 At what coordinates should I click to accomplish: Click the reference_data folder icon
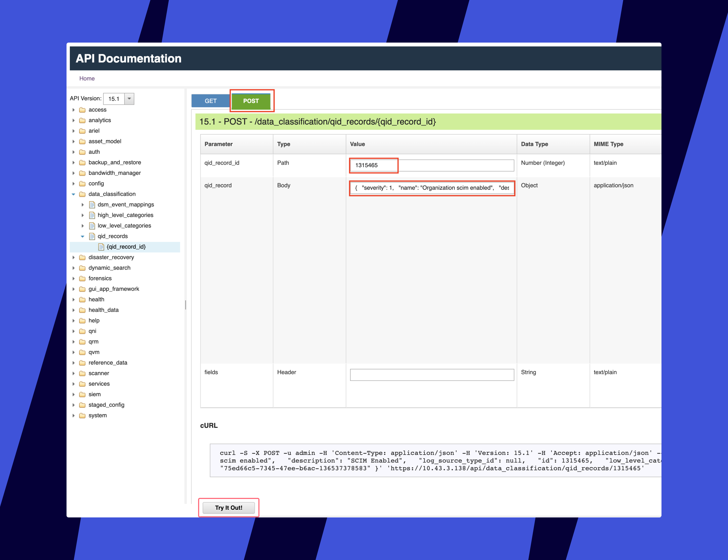click(82, 363)
